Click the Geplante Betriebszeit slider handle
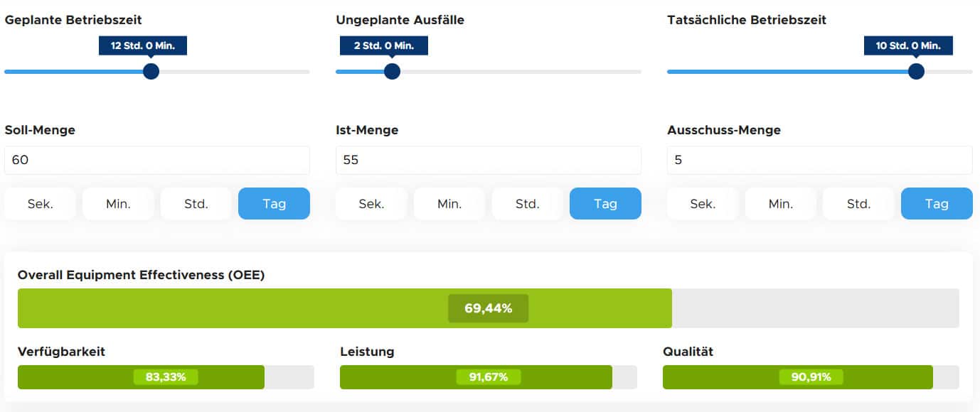This screenshot has width=980, height=412. coord(151,71)
